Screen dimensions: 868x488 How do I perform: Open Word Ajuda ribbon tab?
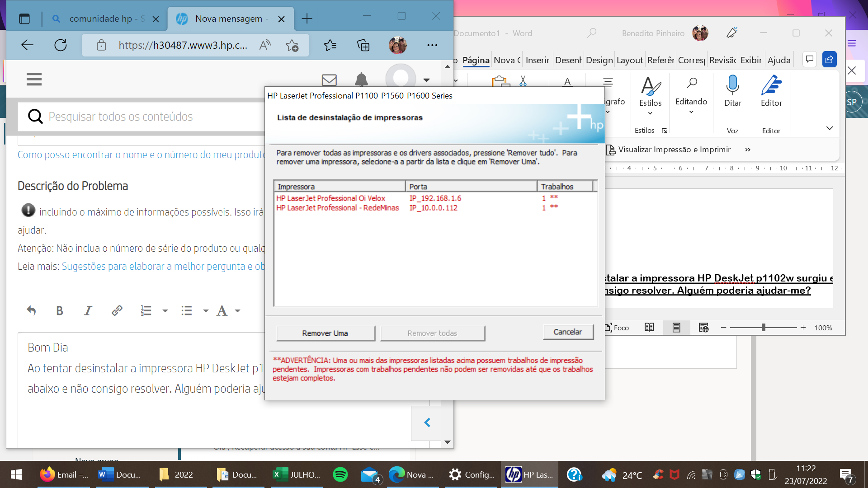click(779, 60)
